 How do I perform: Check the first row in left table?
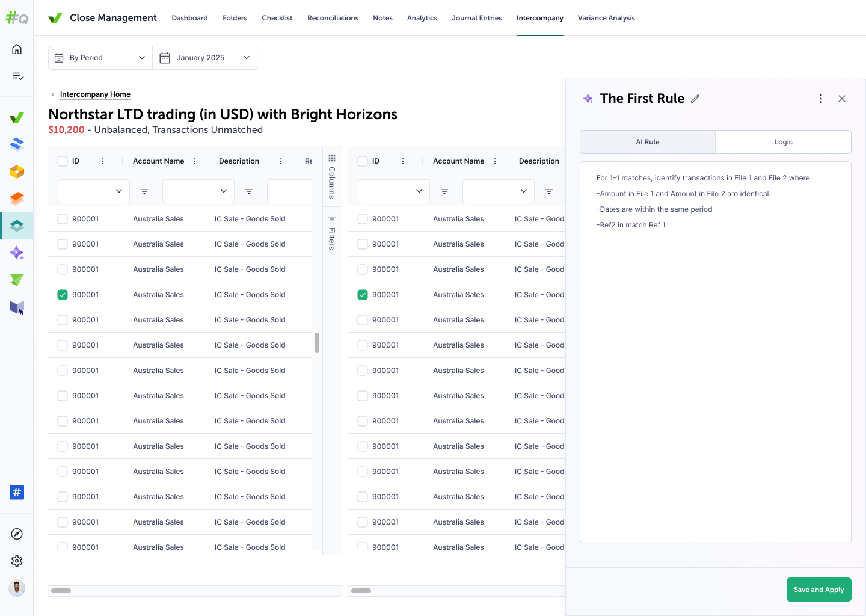coord(63,219)
